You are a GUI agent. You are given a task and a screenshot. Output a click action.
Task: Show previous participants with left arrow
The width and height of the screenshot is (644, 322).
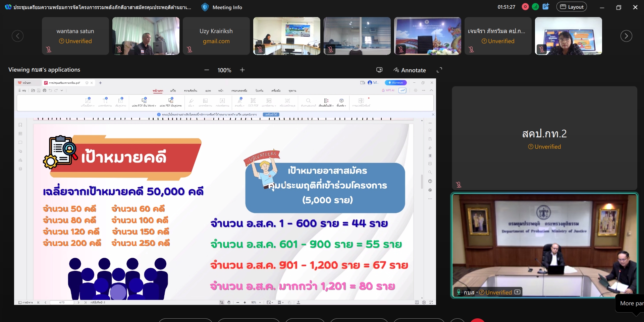tap(18, 36)
